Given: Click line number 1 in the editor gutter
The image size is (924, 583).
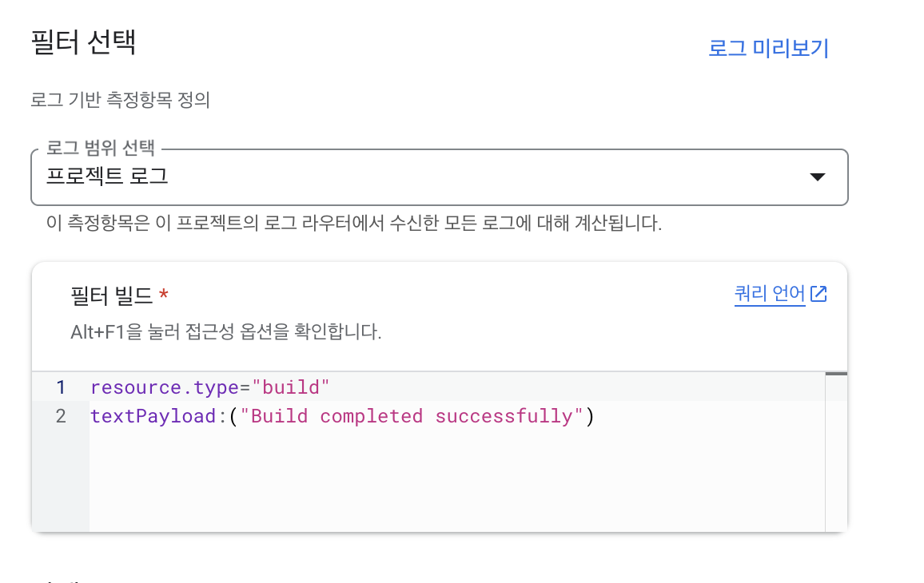Looking at the screenshot, I should pyautogui.click(x=61, y=387).
